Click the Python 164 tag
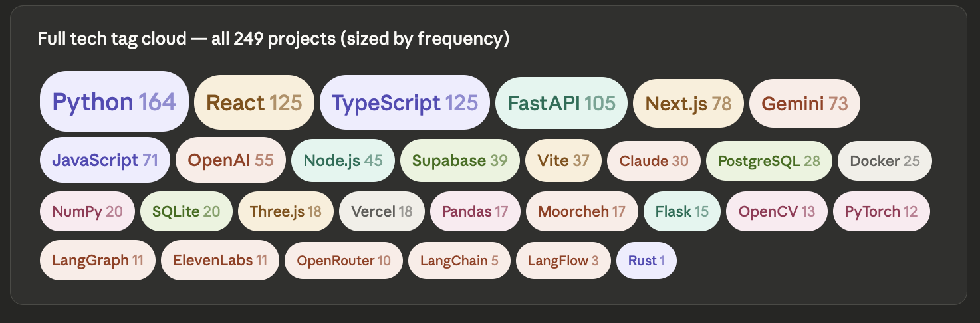980x323 pixels. click(x=114, y=102)
